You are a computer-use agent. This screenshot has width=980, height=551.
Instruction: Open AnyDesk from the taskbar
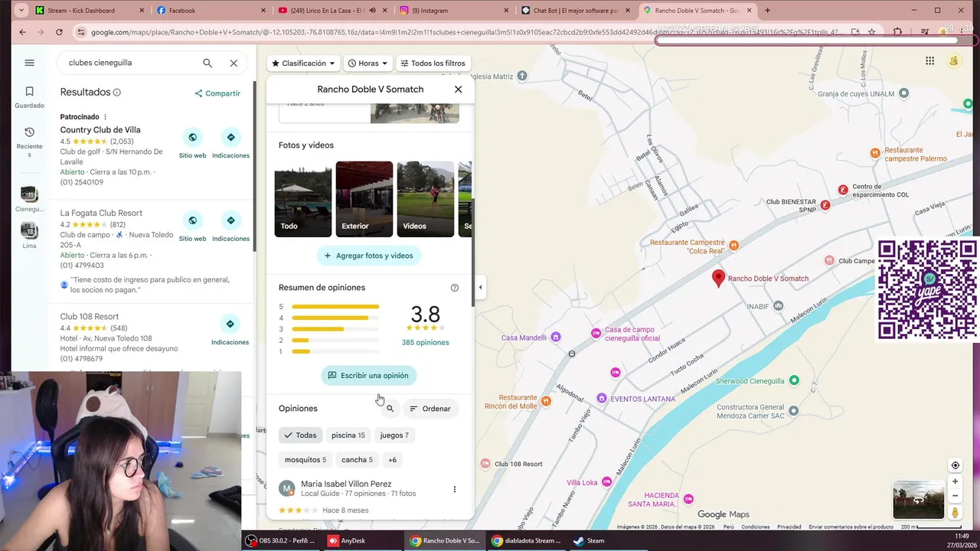(347, 540)
